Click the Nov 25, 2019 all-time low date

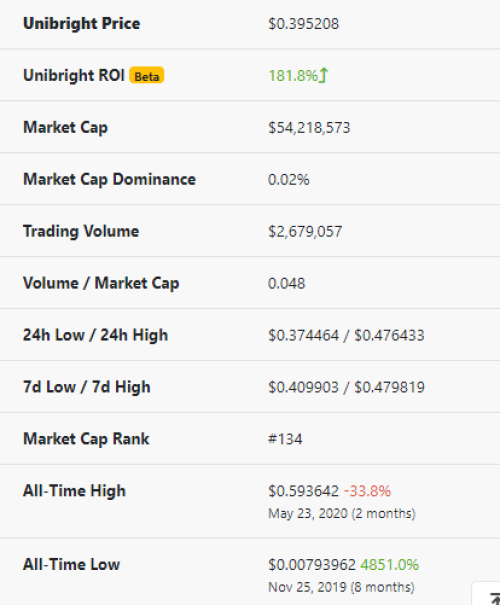[x=307, y=587]
